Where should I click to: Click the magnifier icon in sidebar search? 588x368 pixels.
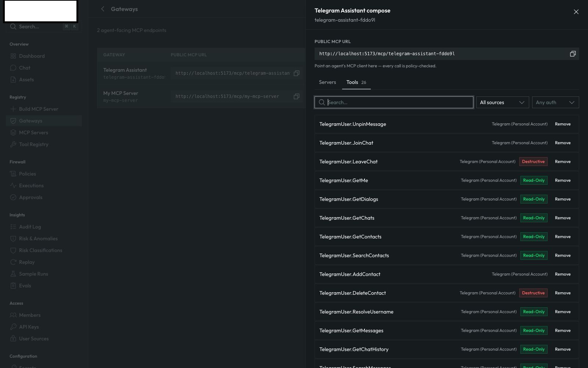13,26
